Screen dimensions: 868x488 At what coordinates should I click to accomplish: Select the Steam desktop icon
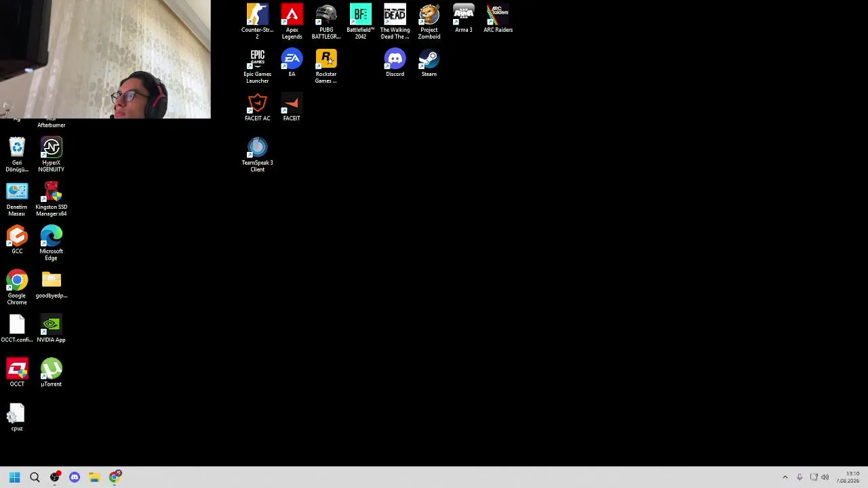click(x=429, y=62)
